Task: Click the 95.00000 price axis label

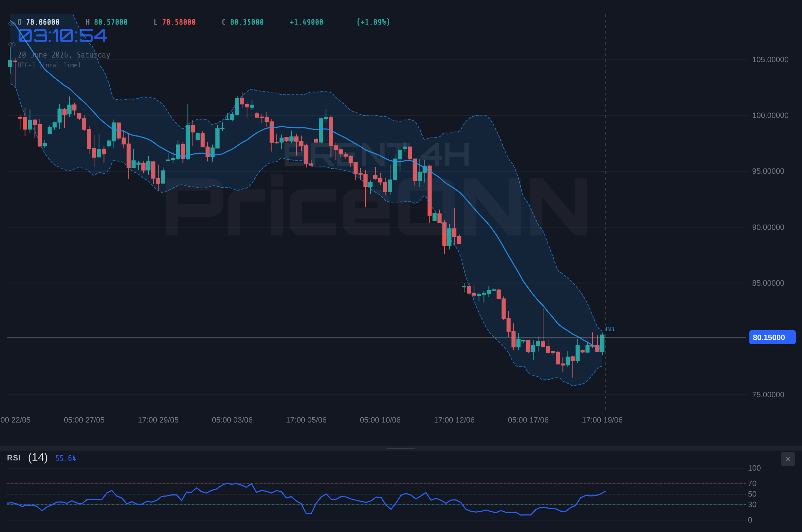Action: (x=768, y=171)
